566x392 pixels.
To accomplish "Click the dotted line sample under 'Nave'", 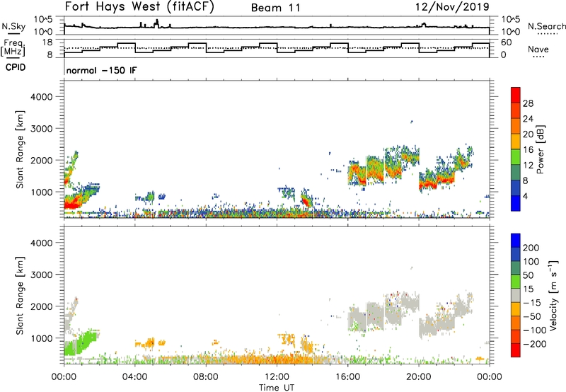I will (x=538, y=57).
